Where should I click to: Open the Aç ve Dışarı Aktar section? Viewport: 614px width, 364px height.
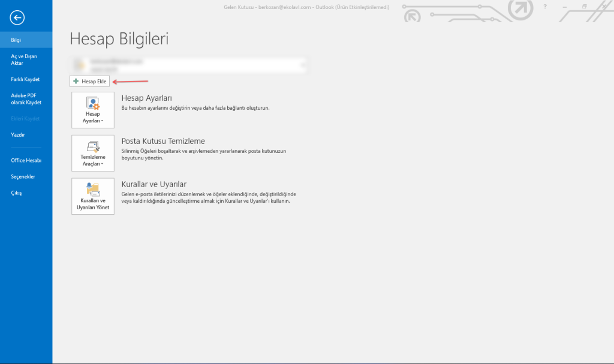tap(24, 59)
